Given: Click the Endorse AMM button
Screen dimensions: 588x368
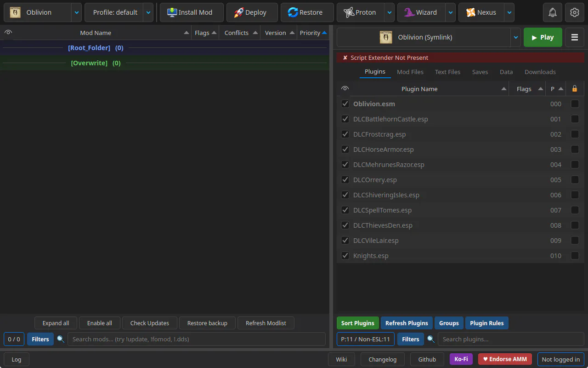Looking at the screenshot, I should point(505,359).
